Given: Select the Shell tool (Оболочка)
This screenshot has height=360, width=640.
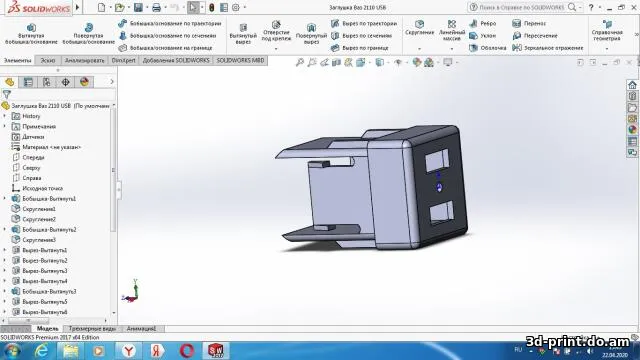Looking at the screenshot, I should tap(488, 48).
